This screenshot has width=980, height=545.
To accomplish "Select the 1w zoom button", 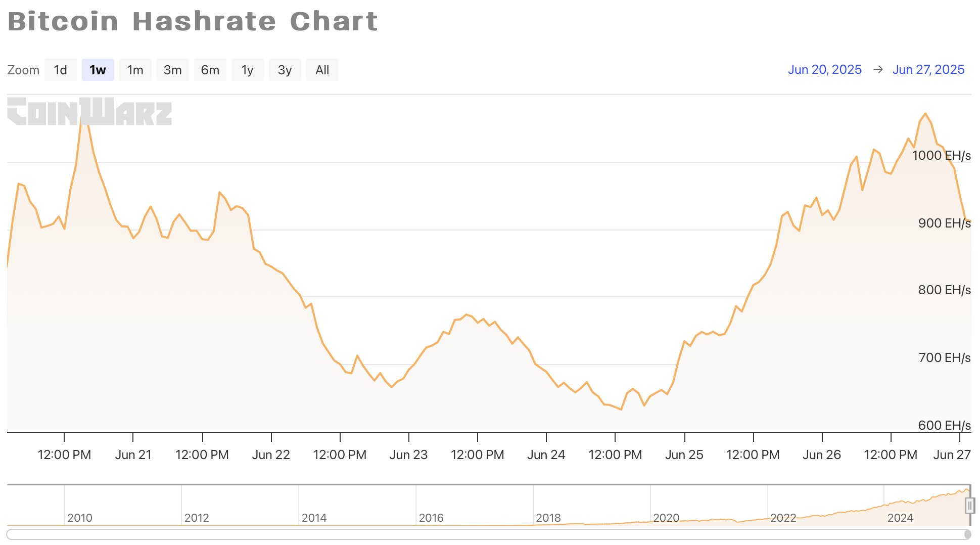I will point(98,70).
